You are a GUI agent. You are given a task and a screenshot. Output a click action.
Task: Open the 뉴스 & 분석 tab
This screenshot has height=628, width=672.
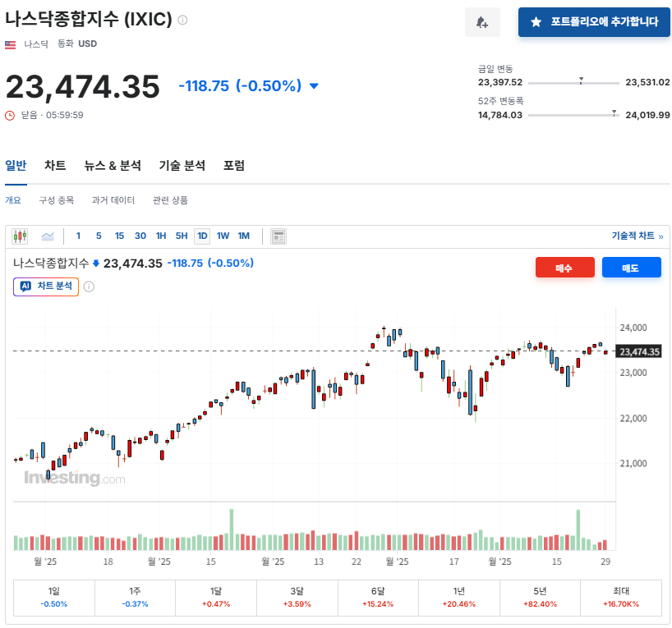click(x=113, y=165)
